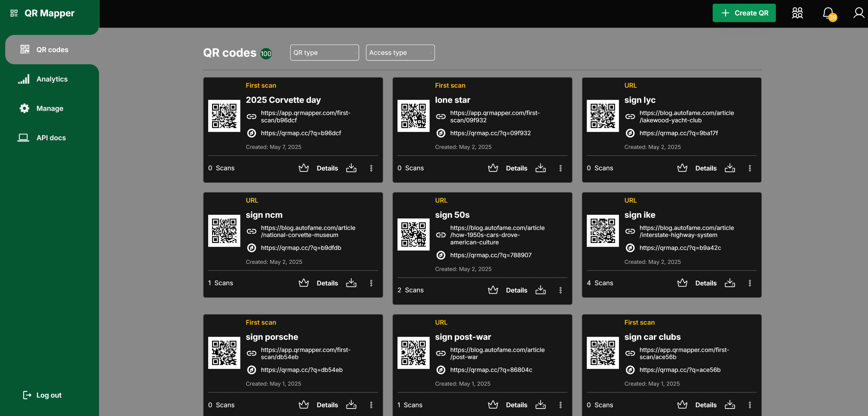
Task: Click the 100 count badge next to QR codes
Action: (x=266, y=53)
